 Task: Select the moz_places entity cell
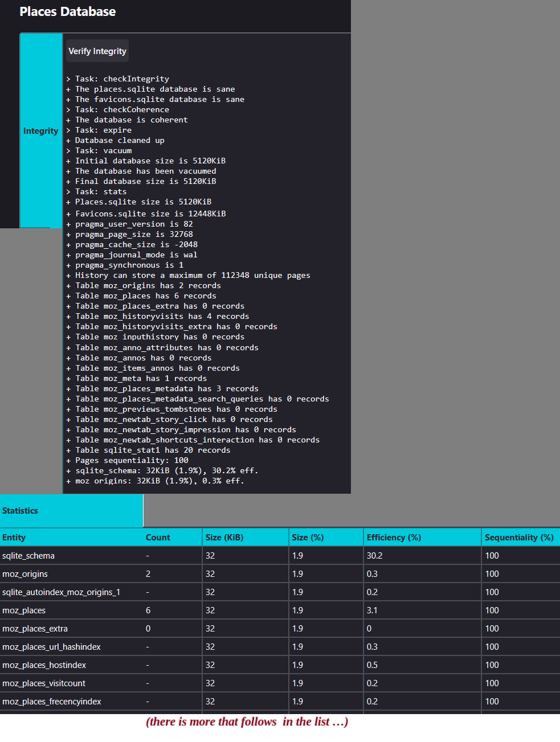(x=24, y=610)
